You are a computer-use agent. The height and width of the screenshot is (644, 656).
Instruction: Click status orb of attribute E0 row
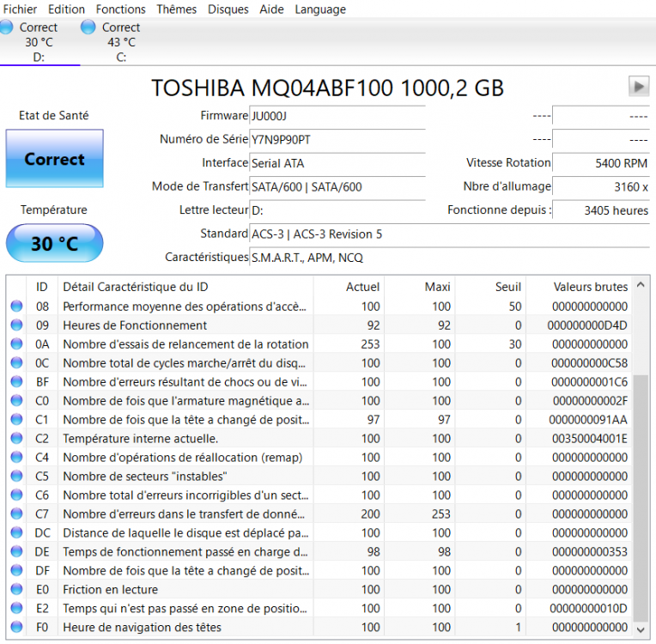pyautogui.click(x=16, y=589)
